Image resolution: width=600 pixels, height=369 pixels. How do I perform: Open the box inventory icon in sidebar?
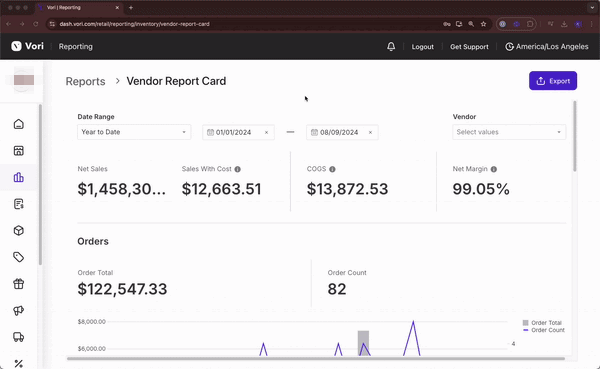coord(18,230)
